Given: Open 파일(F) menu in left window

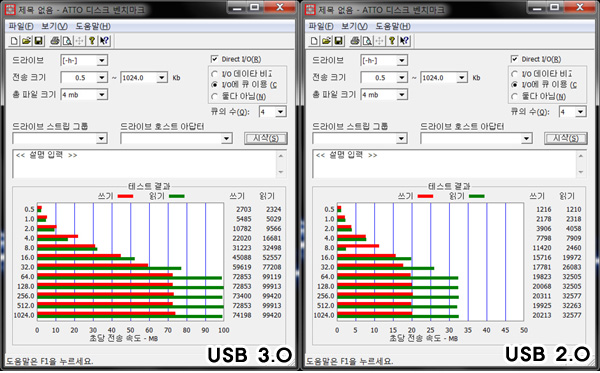Looking at the screenshot, I should coord(21,26).
